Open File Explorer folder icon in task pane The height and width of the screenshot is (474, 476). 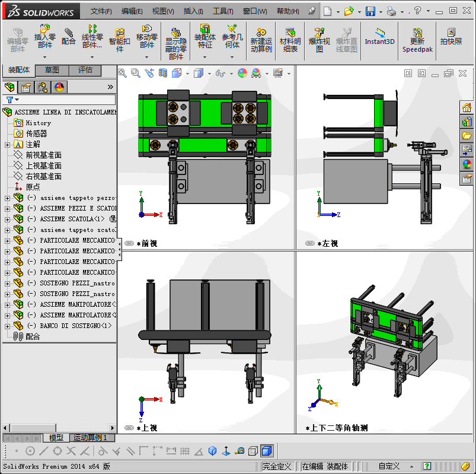(467, 136)
